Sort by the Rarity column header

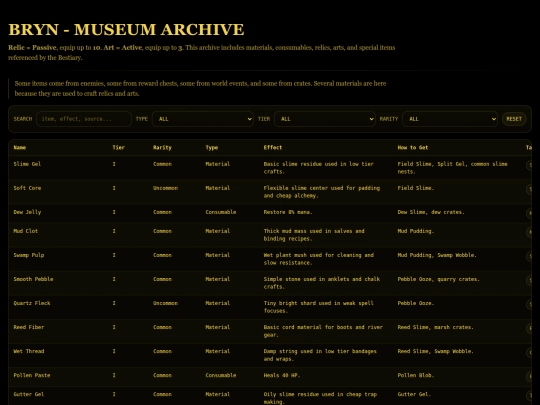162,147
